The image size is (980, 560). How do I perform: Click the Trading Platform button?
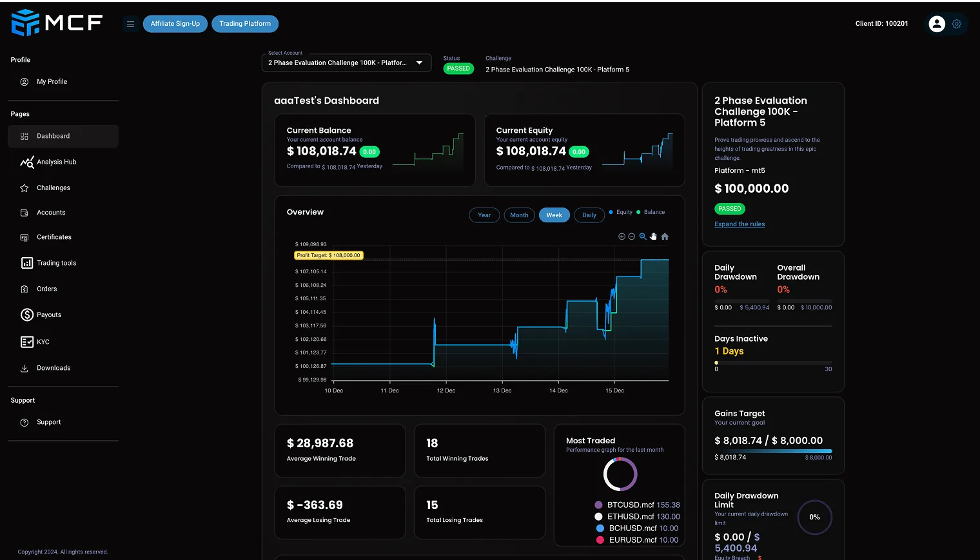coord(245,24)
